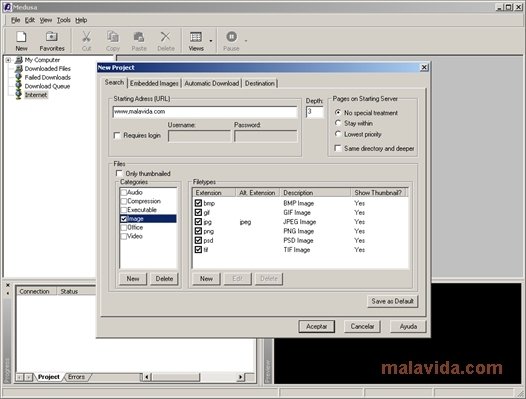The width and height of the screenshot is (526, 399).
Task: Open the Tools menu
Action: point(63,20)
